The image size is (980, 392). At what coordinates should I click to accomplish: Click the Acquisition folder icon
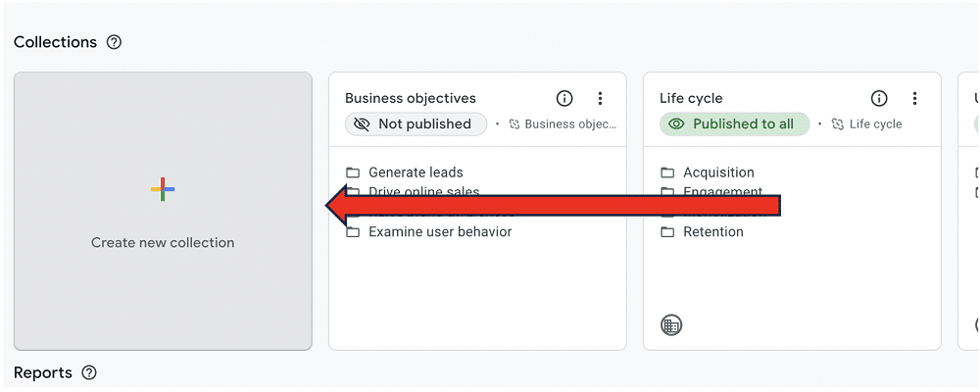(x=668, y=172)
